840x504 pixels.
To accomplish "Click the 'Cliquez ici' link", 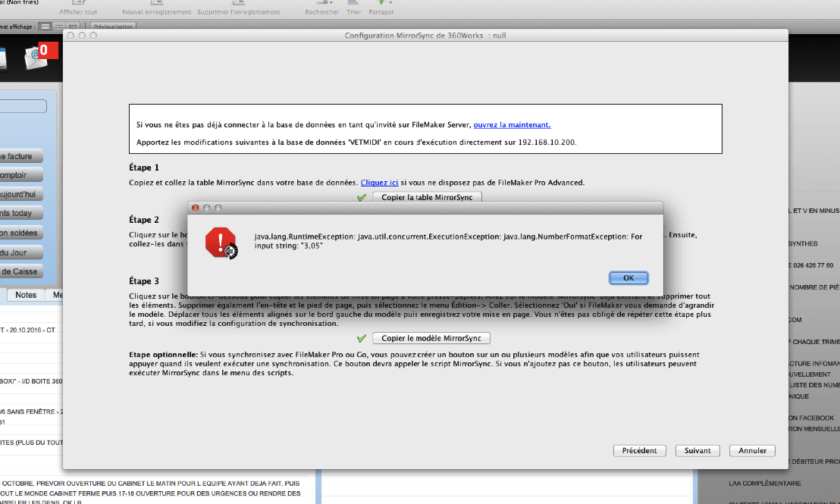I will pos(379,183).
